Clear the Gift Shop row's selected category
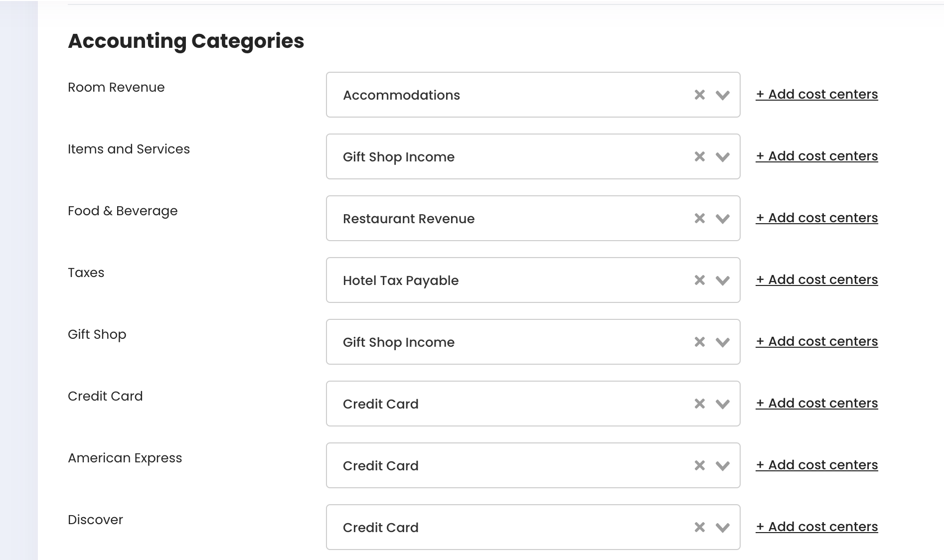944x560 pixels. coord(699,342)
